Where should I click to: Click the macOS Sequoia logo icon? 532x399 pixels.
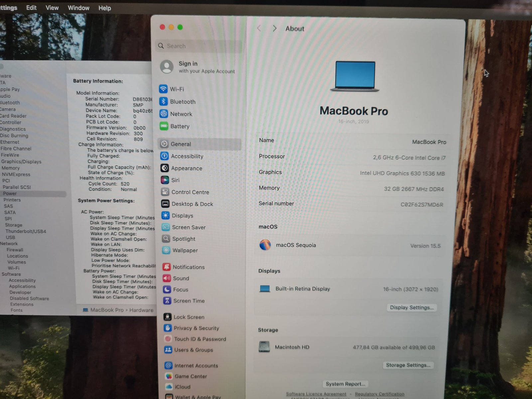tap(265, 245)
